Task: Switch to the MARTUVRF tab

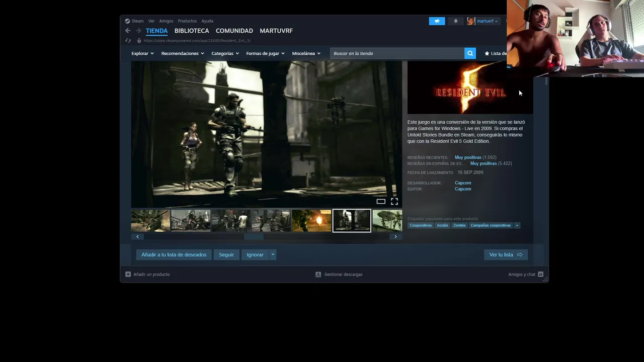Action: 276,31
